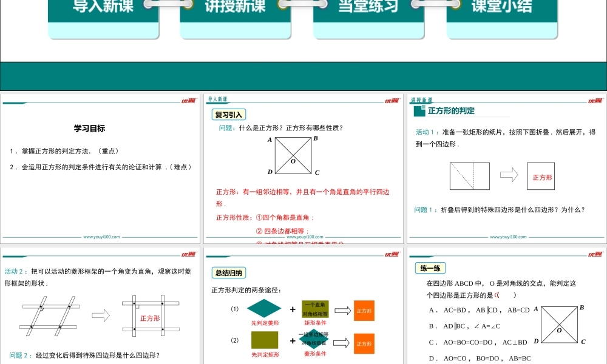607x364 pixels.
Task: Open www.youyi100.com link on 学习目标 slide
Action: (101, 237)
